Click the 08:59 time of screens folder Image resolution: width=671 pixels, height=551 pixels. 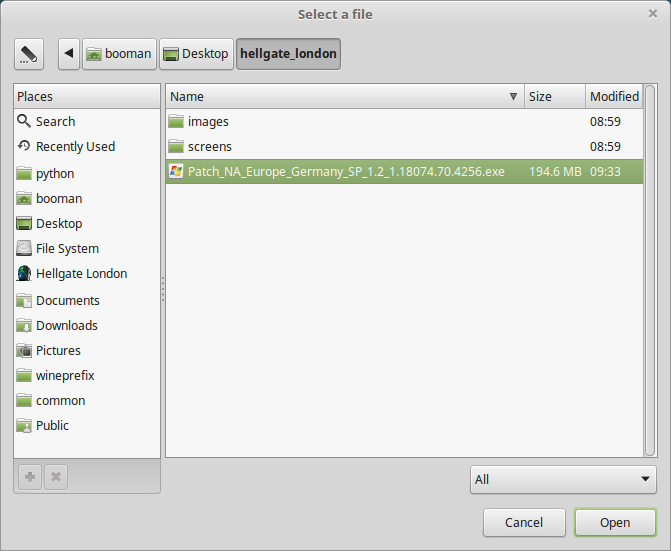(x=605, y=146)
